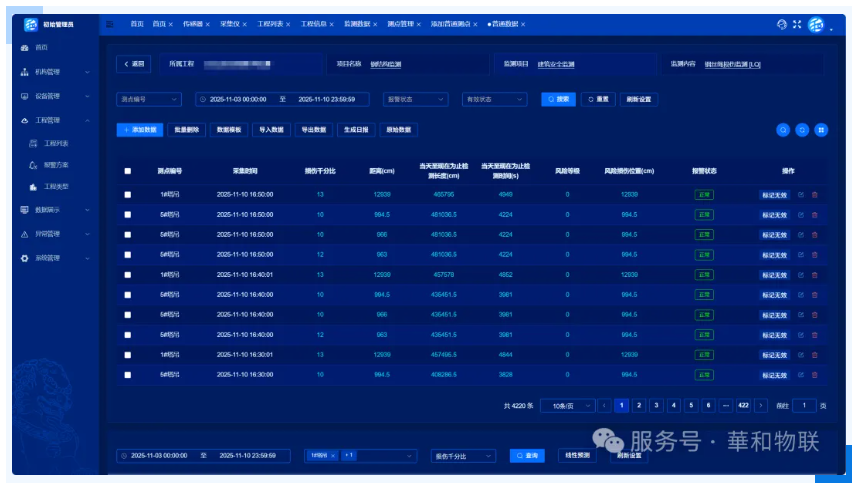This screenshot has width=867, height=502.
Task: Click the round search icon above the table
Action: click(783, 130)
